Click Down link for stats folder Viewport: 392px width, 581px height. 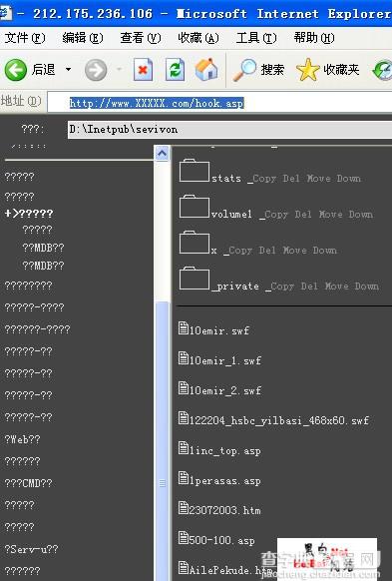(348, 179)
